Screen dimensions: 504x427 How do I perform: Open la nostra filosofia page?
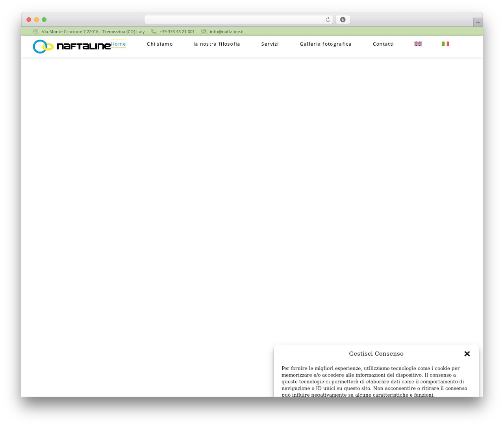coord(217,44)
